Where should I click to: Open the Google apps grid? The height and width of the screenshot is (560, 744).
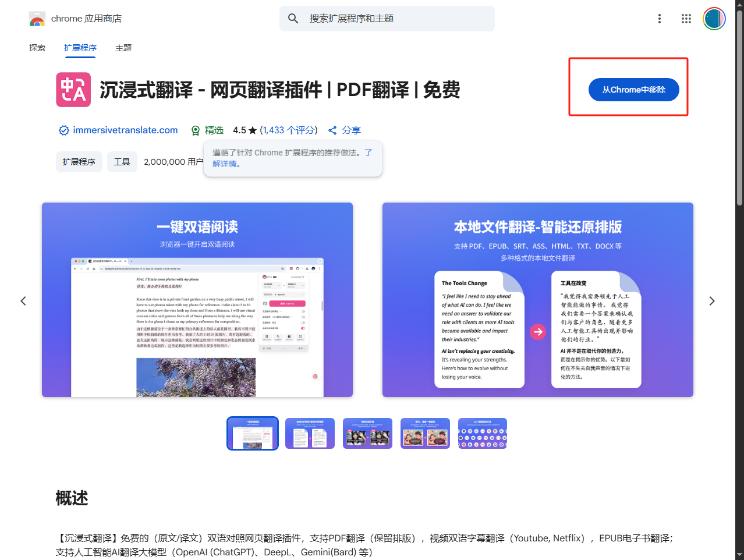686,19
